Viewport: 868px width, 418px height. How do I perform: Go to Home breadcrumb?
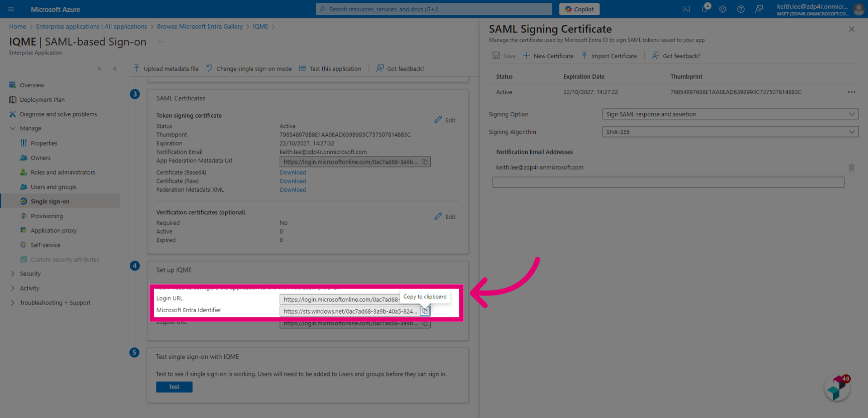coord(18,27)
